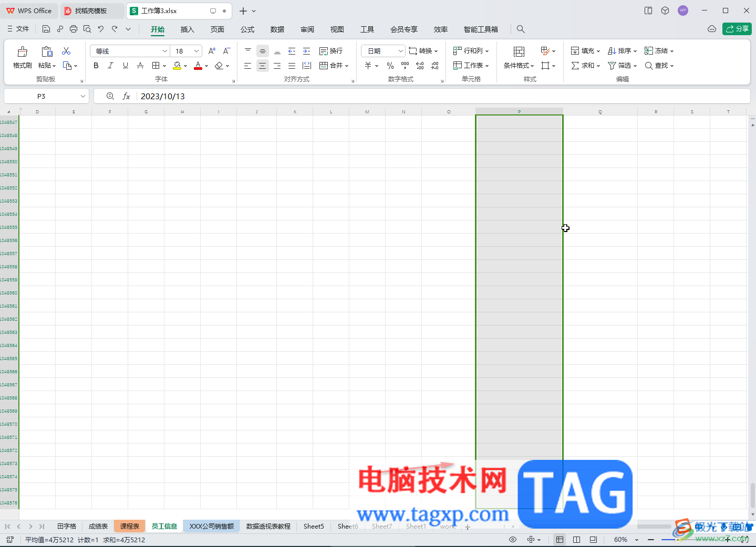This screenshot has width=756, height=547.
Task: Click the Find (查找) magnifier icon
Action: tap(649, 66)
